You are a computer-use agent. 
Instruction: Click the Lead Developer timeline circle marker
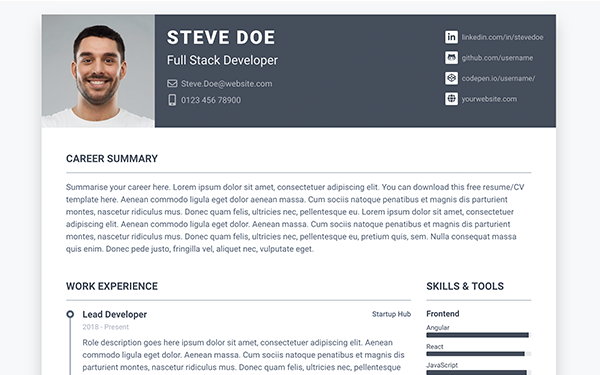pos(70,314)
